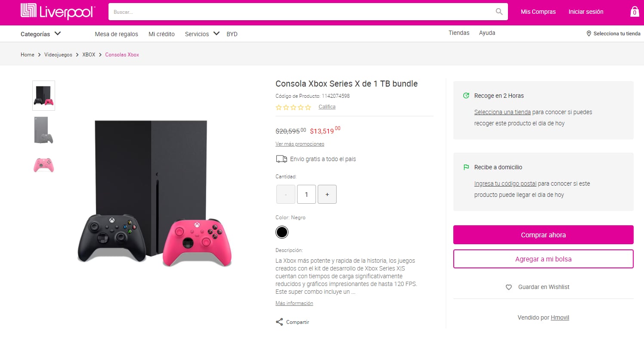Click the free shipping truck icon
This screenshot has height=342, width=644.
[x=281, y=159]
